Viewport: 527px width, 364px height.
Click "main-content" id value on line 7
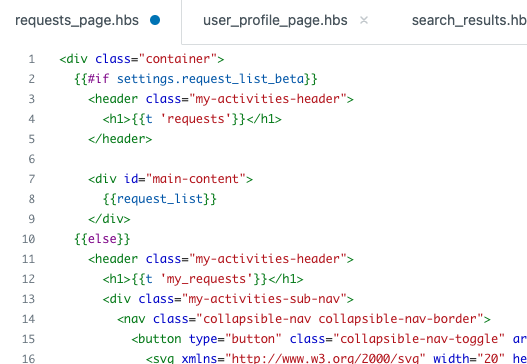(x=196, y=179)
